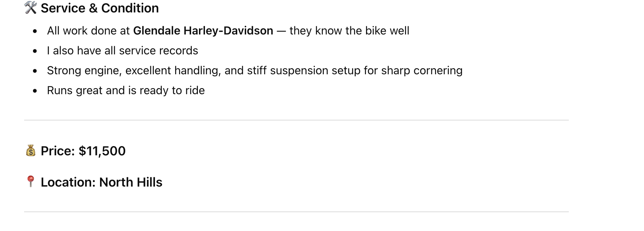644x231 pixels.
Task: Click the hammer and wrench emoji
Action: click(30, 8)
